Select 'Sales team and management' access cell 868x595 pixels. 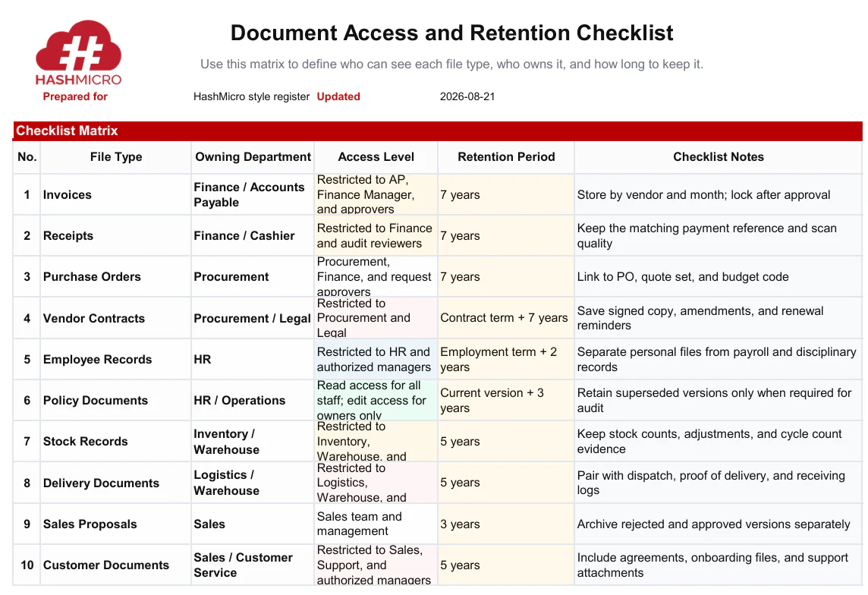(376, 524)
